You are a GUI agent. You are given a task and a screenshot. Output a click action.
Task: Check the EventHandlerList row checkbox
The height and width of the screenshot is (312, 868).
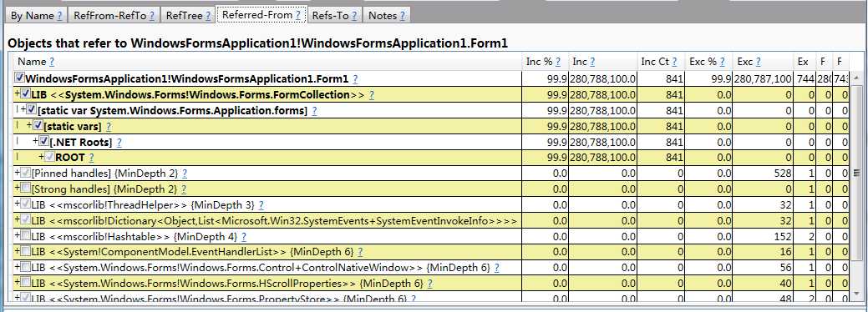tap(25, 252)
